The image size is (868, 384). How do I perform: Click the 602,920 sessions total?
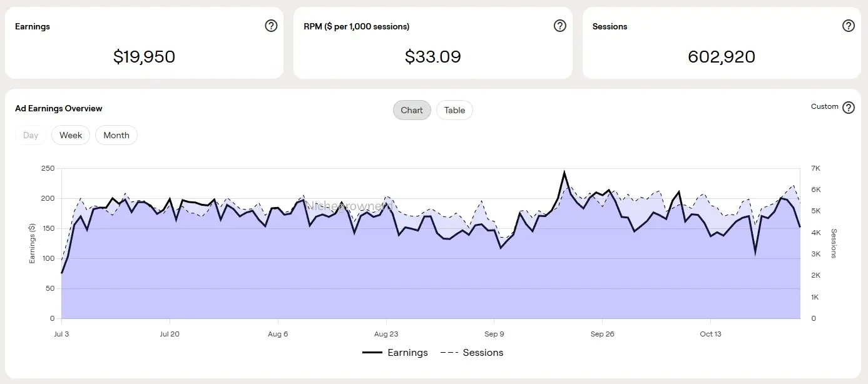[721, 57]
